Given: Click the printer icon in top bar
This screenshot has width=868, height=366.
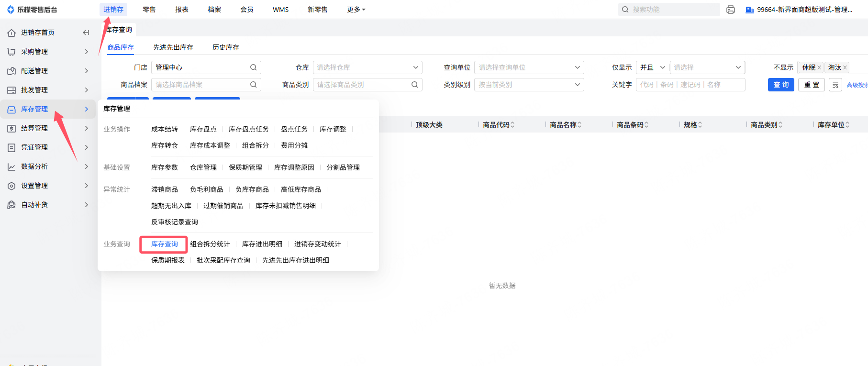Looking at the screenshot, I should coord(730,10).
